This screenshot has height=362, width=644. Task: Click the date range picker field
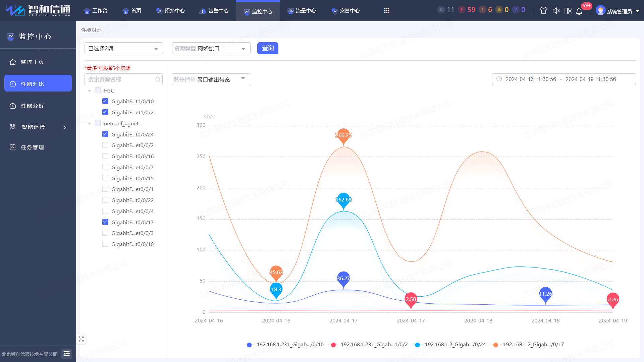click(x=563, y=79)
